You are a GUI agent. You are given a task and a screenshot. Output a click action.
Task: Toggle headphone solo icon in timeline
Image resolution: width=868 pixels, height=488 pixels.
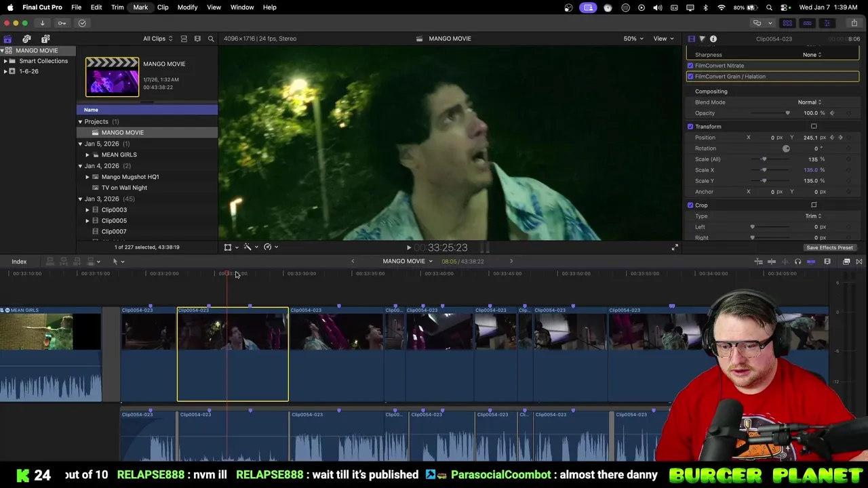click(797, 262)
